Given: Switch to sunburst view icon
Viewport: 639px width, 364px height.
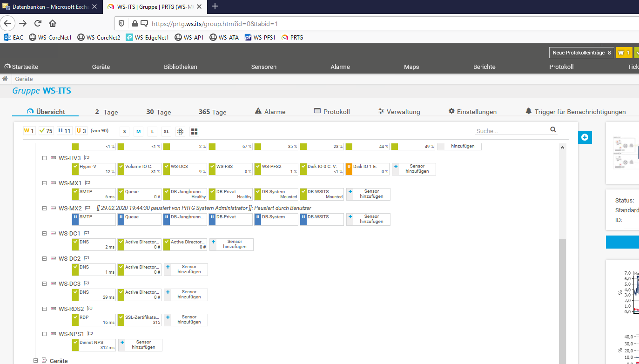Looking at the screenshot, I should [x=181, y=132].
